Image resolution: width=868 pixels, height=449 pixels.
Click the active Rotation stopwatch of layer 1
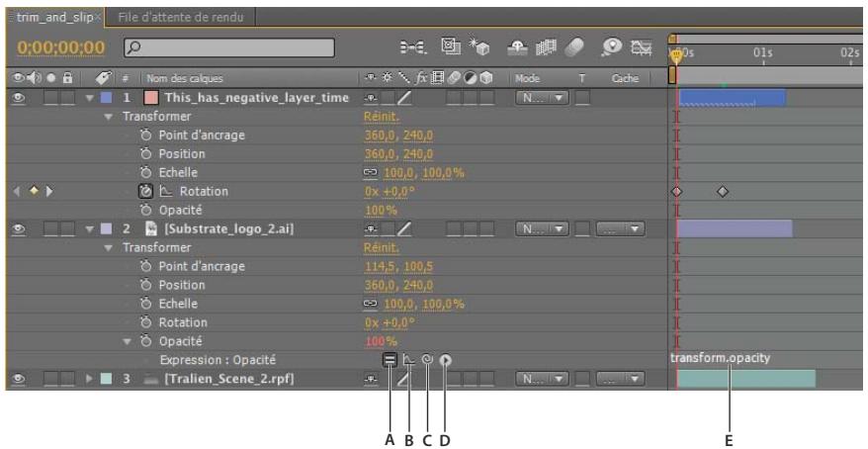pyautogui.click(x=145, y=192)
